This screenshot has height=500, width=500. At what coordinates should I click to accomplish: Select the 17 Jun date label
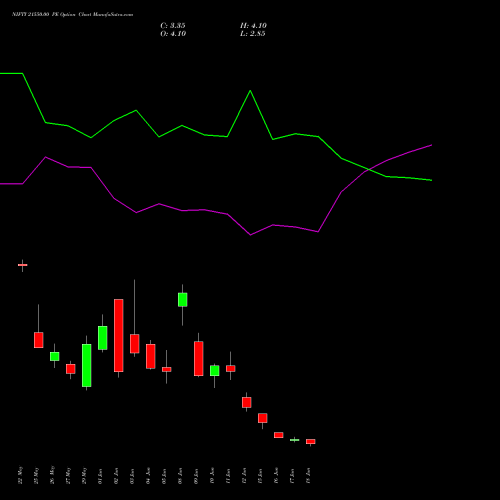(292, 476)
